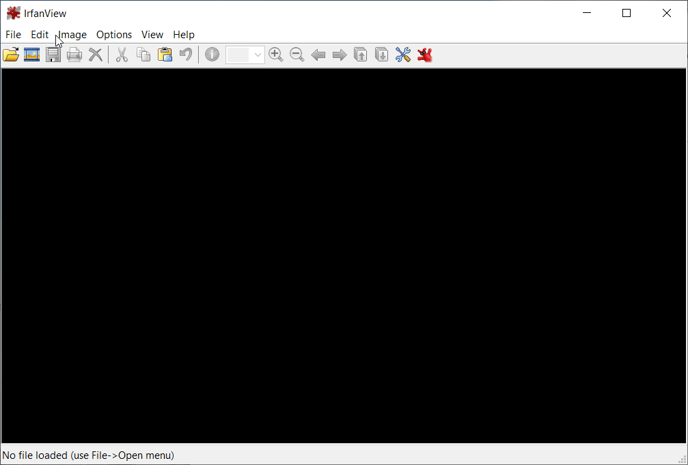Click the Undo arrow icon
688x465 pixels.
tap(186, 55)
